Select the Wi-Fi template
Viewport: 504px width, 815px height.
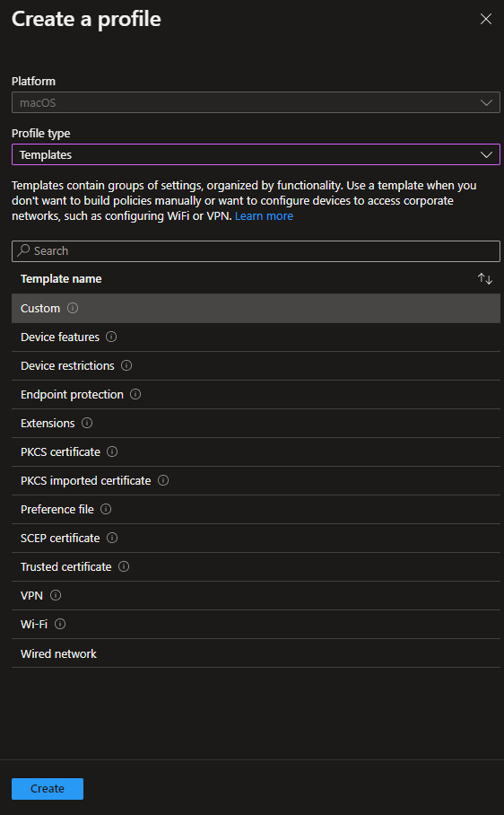tap(256, 624)
